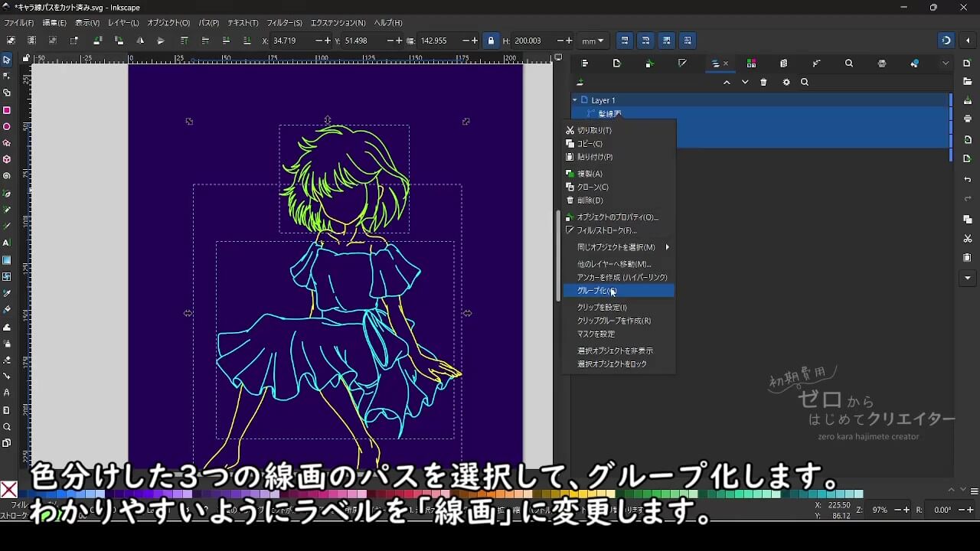This screenshot has height=551, width=980.
Task: Activate the Zoom tool in the toolbox
Action: pyautogui.click(x=7, y=427)
